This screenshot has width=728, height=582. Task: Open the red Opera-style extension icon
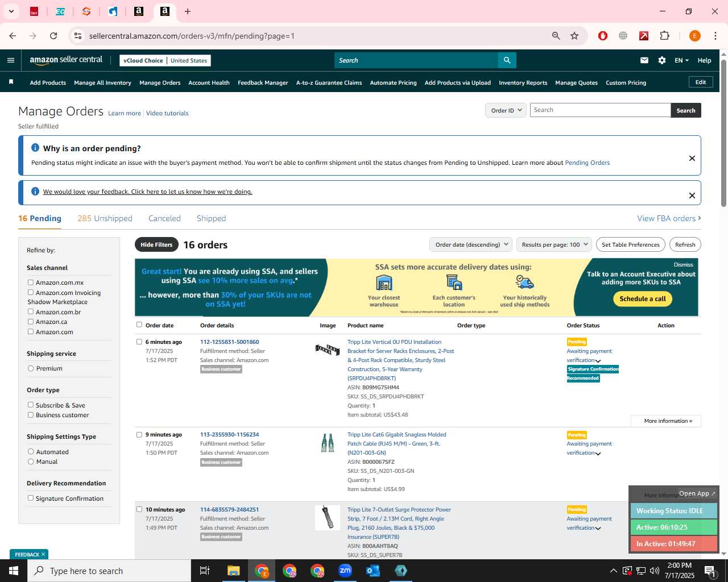[603, 36]
